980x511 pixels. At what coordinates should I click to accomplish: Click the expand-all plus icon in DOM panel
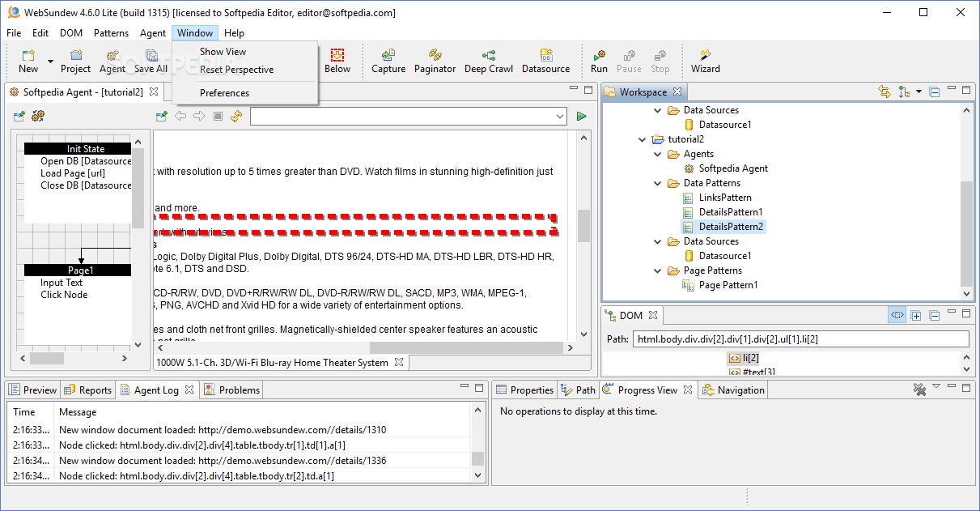916,315
